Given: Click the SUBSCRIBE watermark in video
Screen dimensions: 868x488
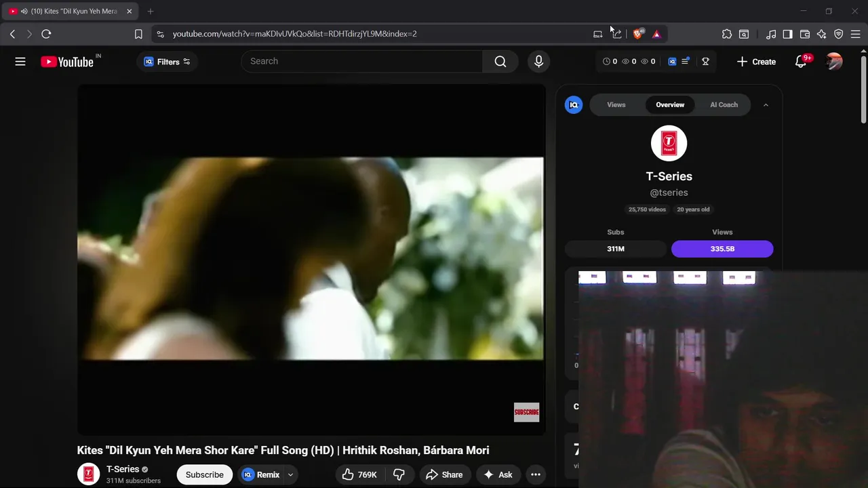Looking at the screenshot, I should 526,412.
